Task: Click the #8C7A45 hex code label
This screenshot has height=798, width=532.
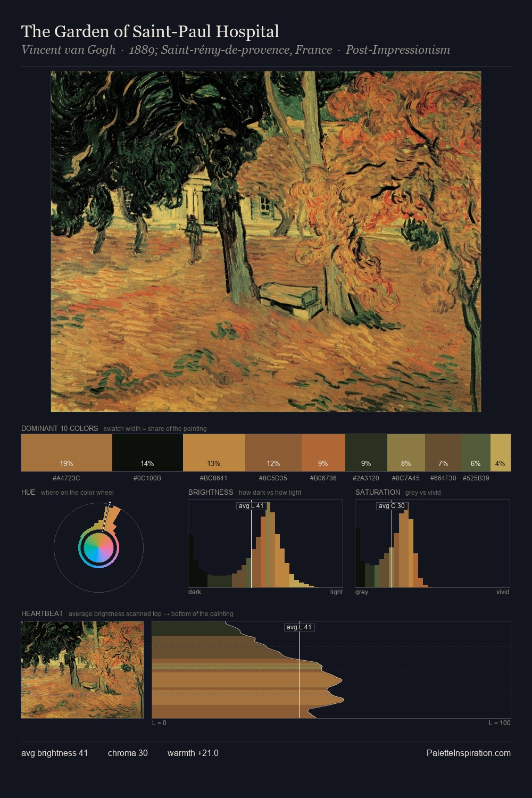Action: click(x=406, y=478)
